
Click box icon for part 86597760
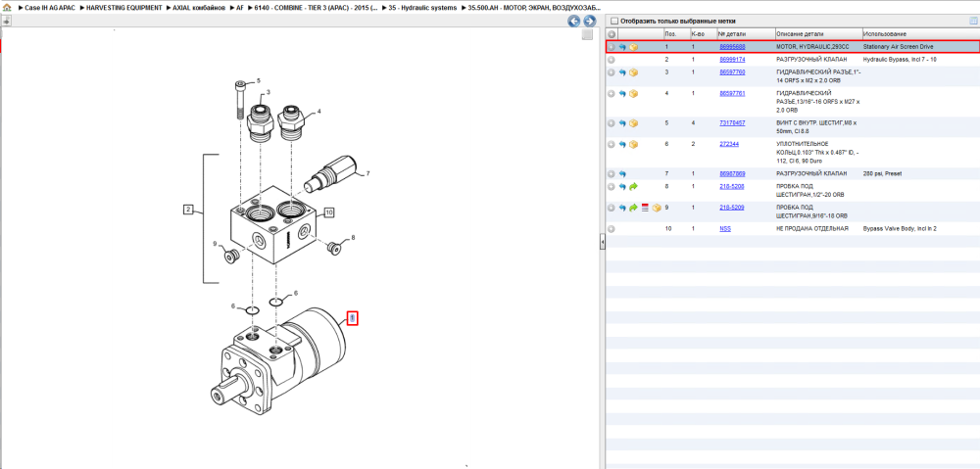[x=633, y=72]
